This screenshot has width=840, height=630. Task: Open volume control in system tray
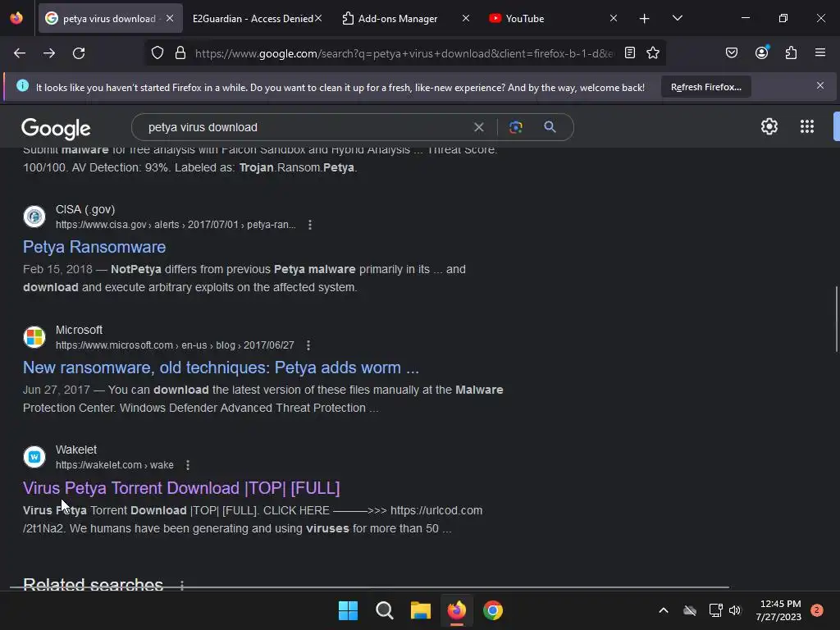734,610
